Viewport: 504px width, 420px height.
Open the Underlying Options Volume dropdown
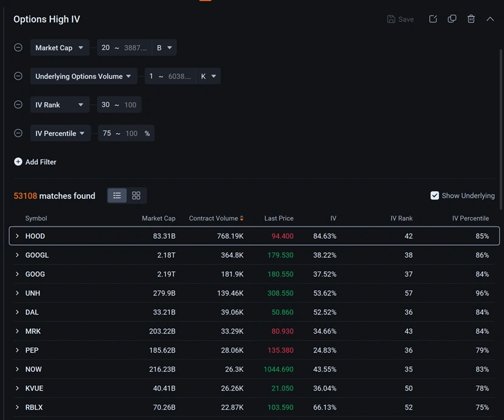(83, 76)
